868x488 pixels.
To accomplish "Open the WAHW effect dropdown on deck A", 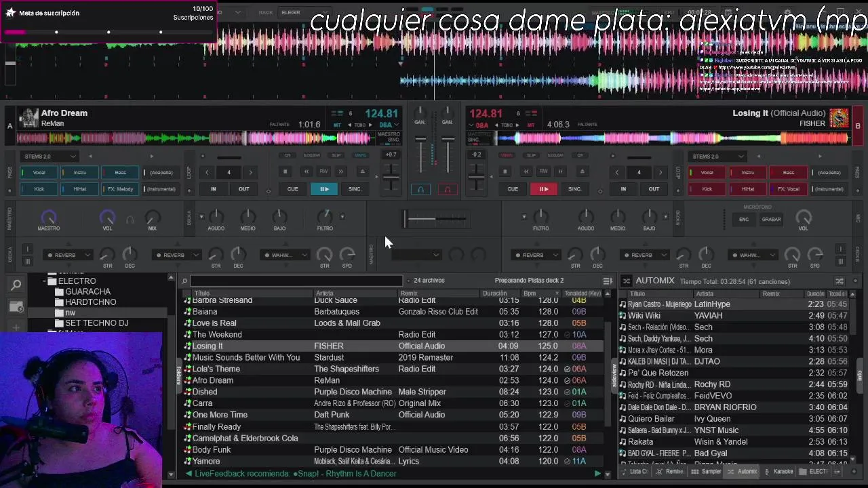I will pos(285,256).
